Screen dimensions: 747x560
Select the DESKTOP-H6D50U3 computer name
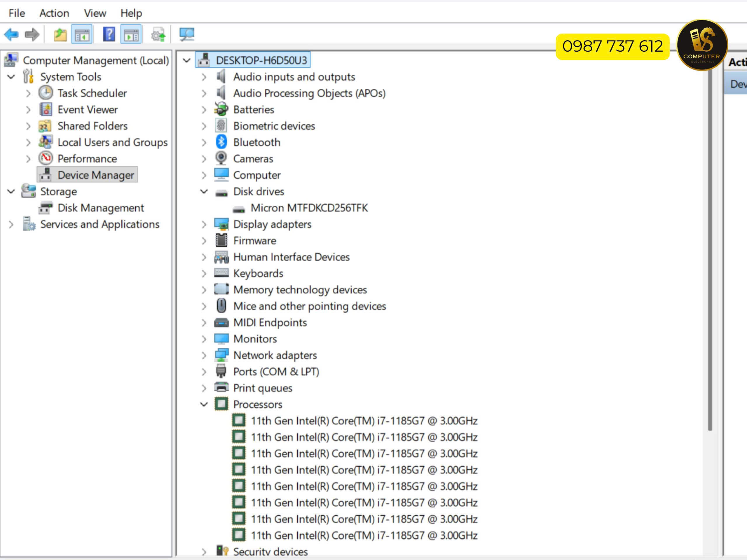click(x=261, y=60)
